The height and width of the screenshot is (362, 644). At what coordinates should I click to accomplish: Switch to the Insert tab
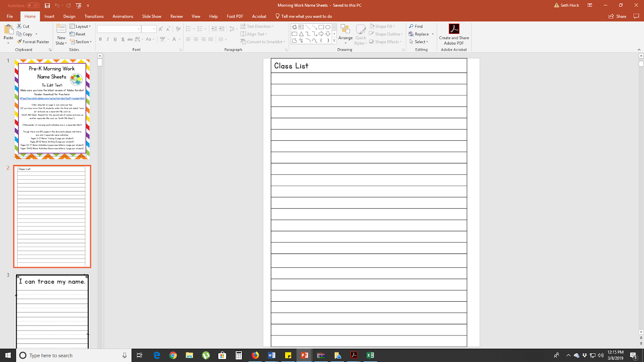[50, 16]
